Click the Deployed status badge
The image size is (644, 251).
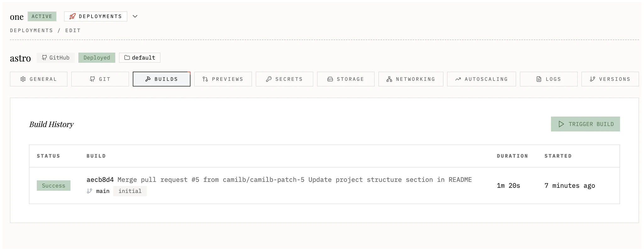pyautogui.click(x=97, y=57)
